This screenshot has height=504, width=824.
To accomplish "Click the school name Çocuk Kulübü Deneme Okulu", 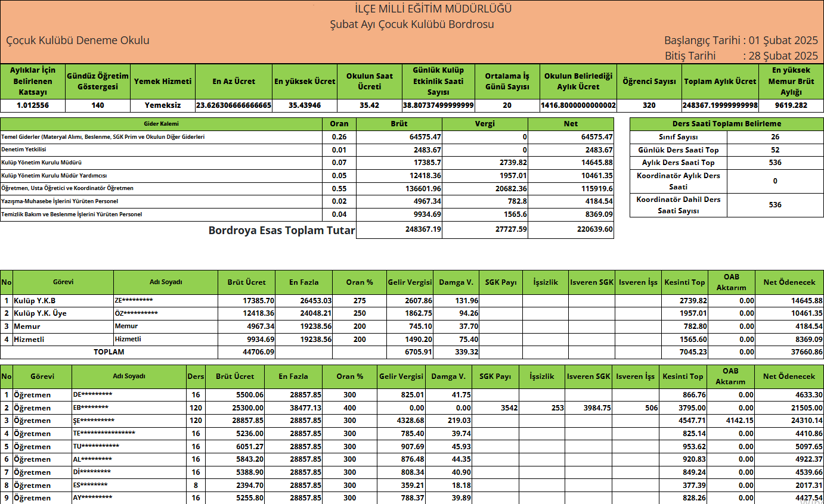I will tap(78, 41).
